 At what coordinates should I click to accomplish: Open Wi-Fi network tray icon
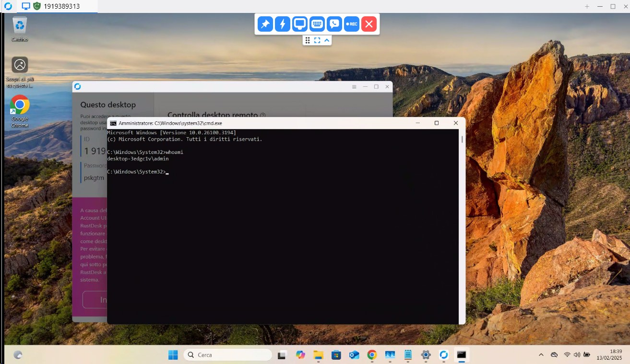567,355
